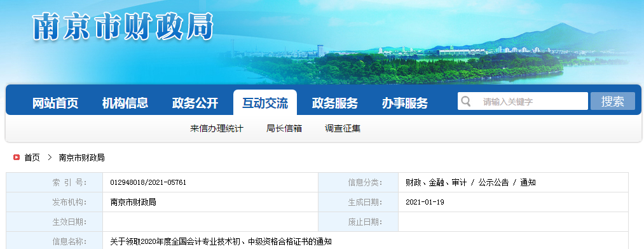644x249 pixels.
Task: Click the date 2021-01-19
Action: coord(425,202)
